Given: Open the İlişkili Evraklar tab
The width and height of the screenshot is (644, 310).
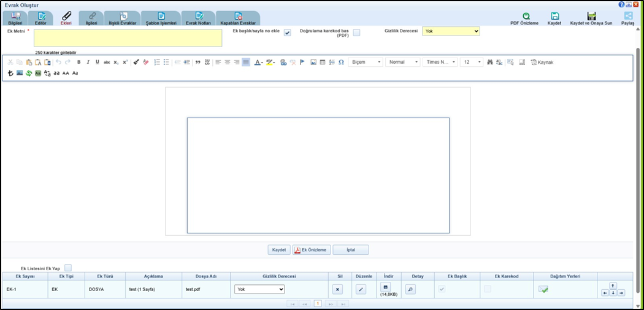Looking at the screenshot, I should click(123, 19).
